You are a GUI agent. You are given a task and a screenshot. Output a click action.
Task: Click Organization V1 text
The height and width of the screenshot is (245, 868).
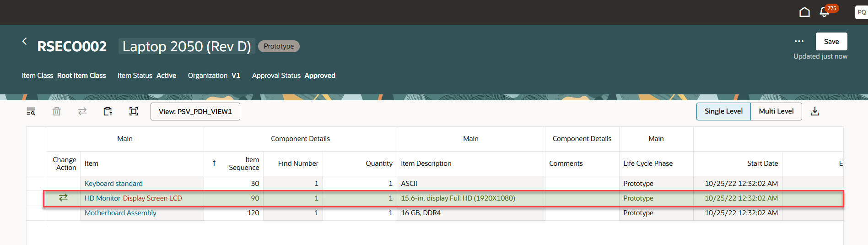(x=214, y=76)
